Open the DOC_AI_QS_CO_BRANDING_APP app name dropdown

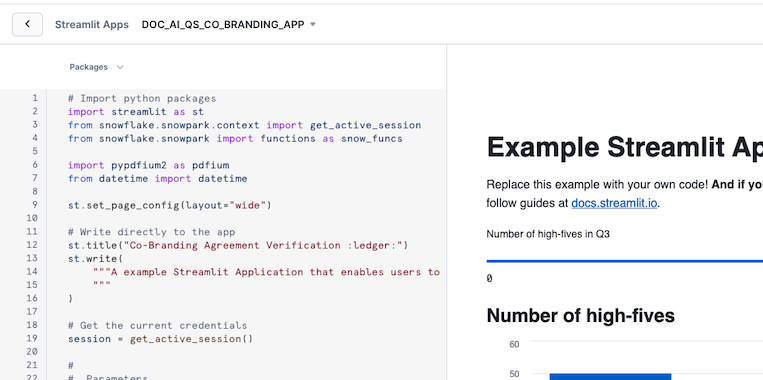click(x=229, y=24)
